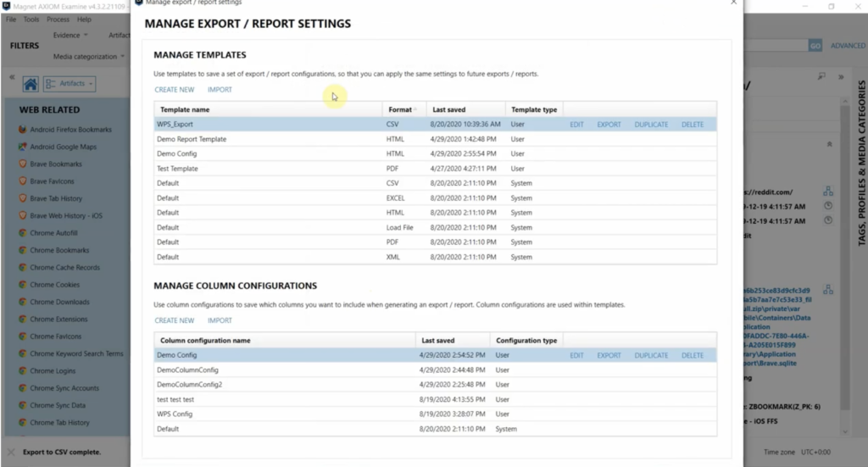The height and width of the screenshot is (467, 868).
Task: Click the Chrome Extensions icon
Action: coord(23,319)
